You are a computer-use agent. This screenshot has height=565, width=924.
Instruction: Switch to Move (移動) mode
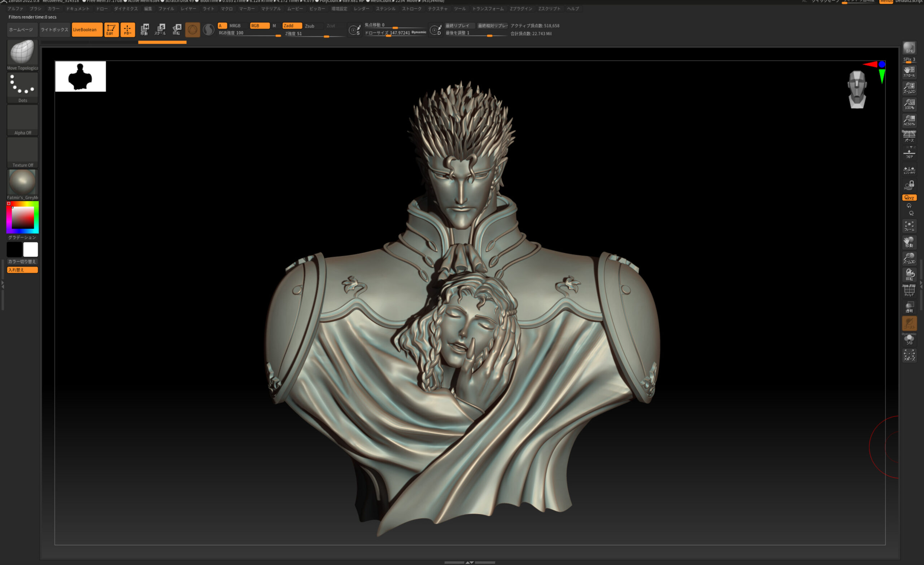pos(144,30)
